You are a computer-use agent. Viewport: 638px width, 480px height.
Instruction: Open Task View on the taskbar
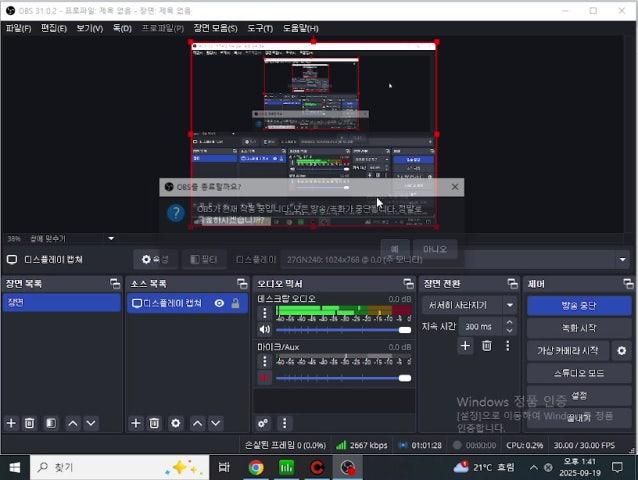[224, 468]
